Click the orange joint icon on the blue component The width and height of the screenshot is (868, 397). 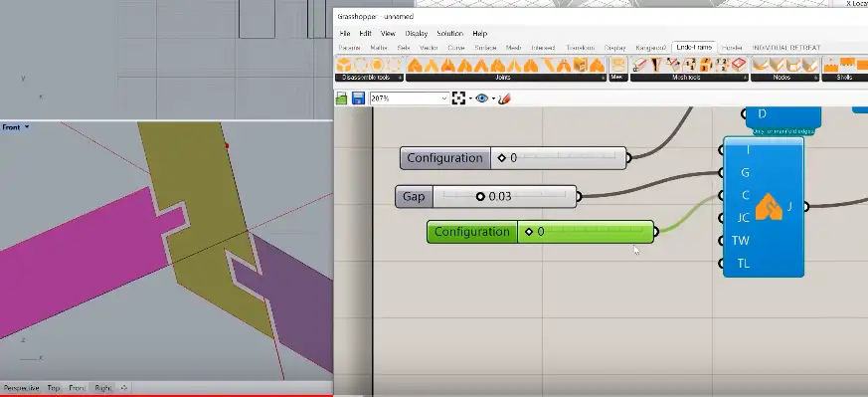click(769, 207)
